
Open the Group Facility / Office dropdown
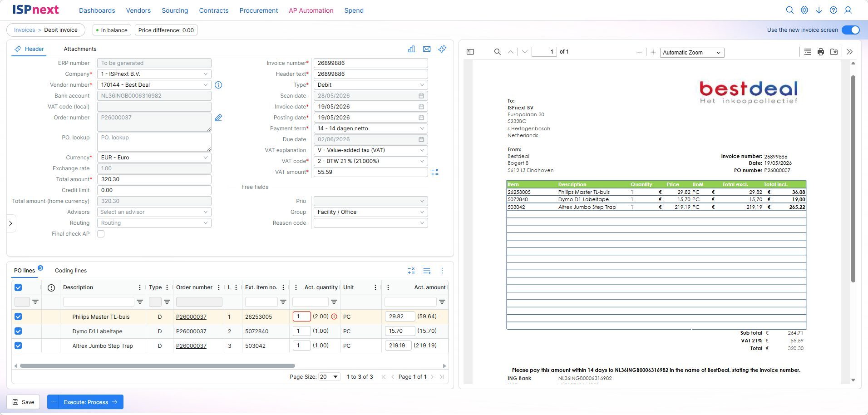[370, 212]
